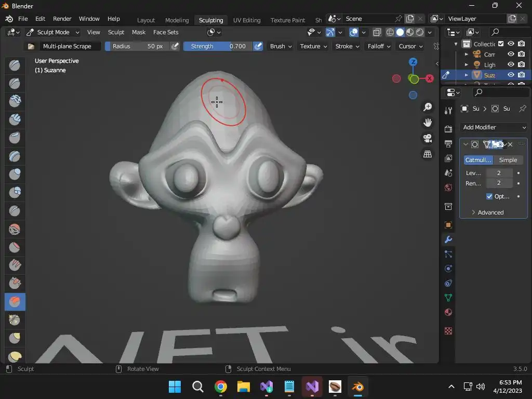Switch to the UV Editing workspace tab
This screenshot has width=532, height=399.
pyautogui.click(x=247, y=20)
